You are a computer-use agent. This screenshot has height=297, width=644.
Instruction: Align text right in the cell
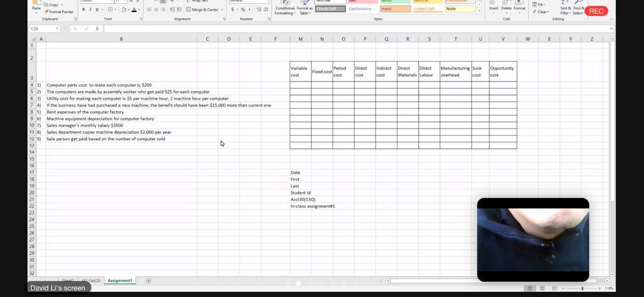[x=163, y=9]
